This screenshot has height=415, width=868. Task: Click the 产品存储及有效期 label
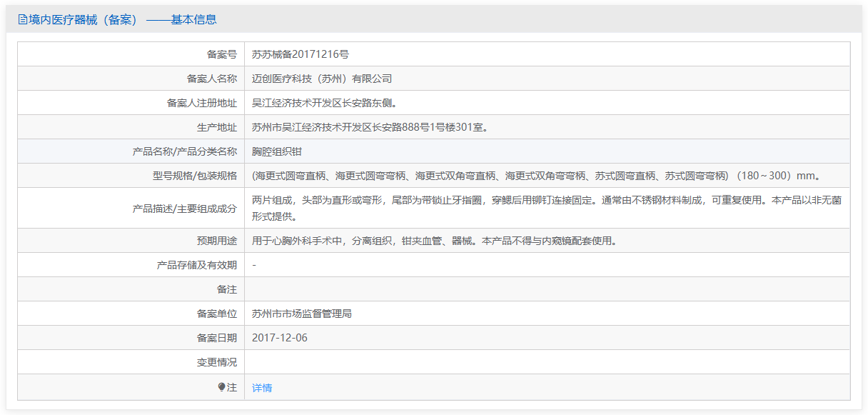[x=197, y=265]
